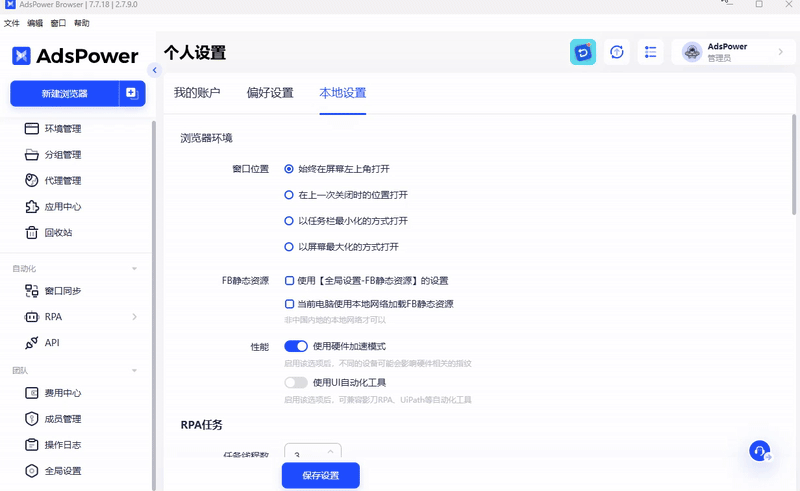The image size is (800, 491).
Task: Check 使用【全局设置-FB静态资源】的设置 checkbox
Action: (289, 281)
